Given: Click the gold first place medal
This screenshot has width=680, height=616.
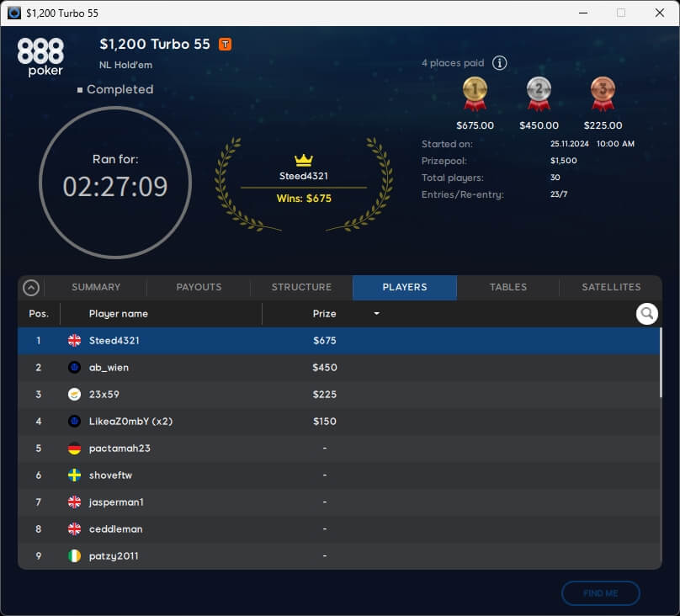Looking at the screenshot, I should click(475, 93).
